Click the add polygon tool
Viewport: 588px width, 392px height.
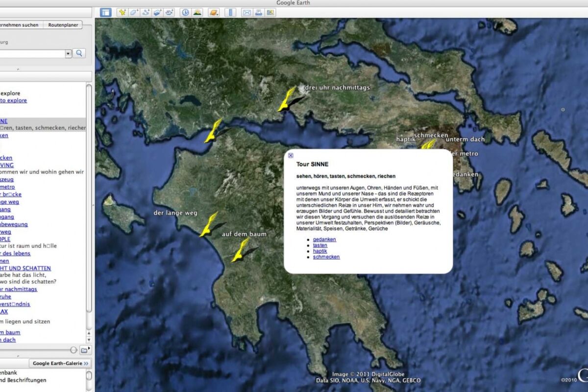134,12
